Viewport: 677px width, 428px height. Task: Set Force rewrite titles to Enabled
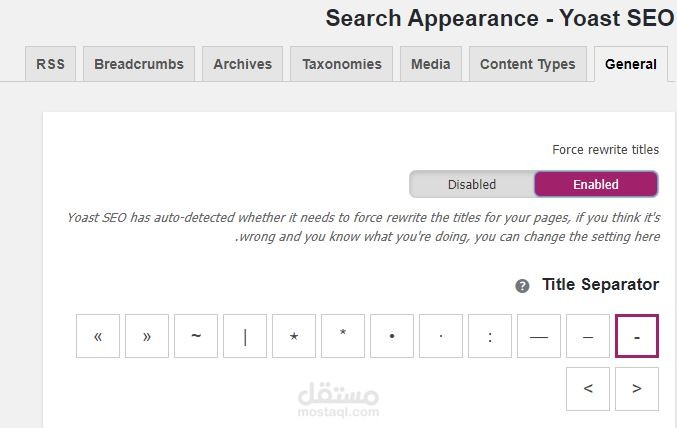[x=596, y=184]
